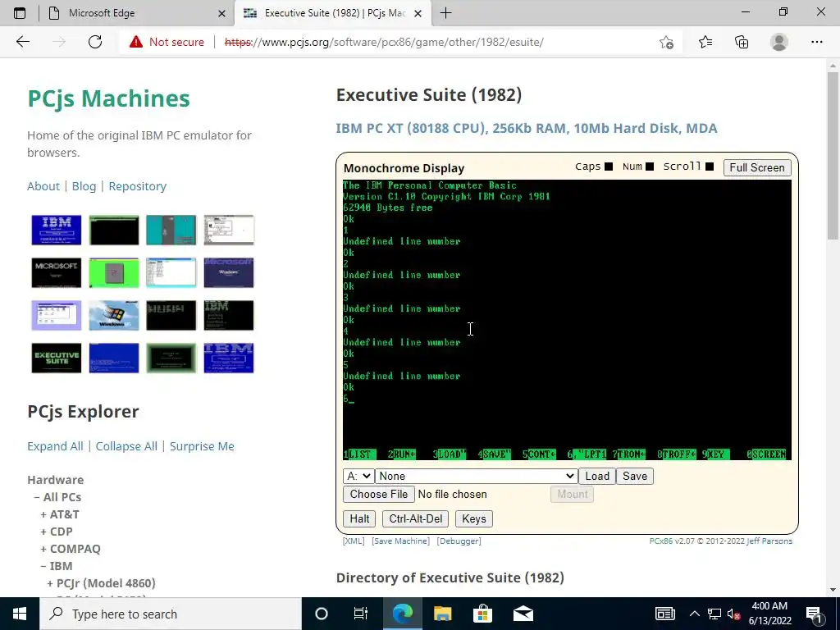Click the address bar URL
This screenshot has width=840, height=630.
384,42
